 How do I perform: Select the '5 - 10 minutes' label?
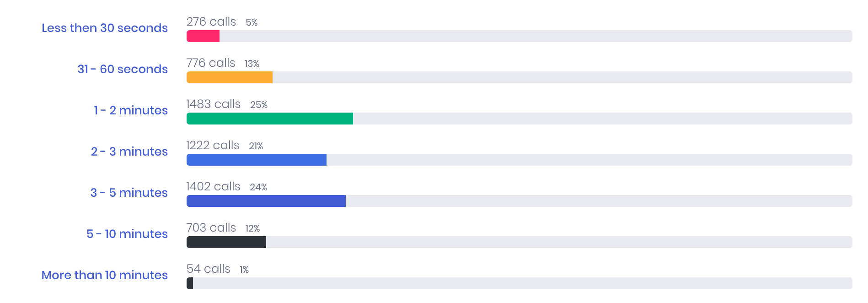coord(127,234)
